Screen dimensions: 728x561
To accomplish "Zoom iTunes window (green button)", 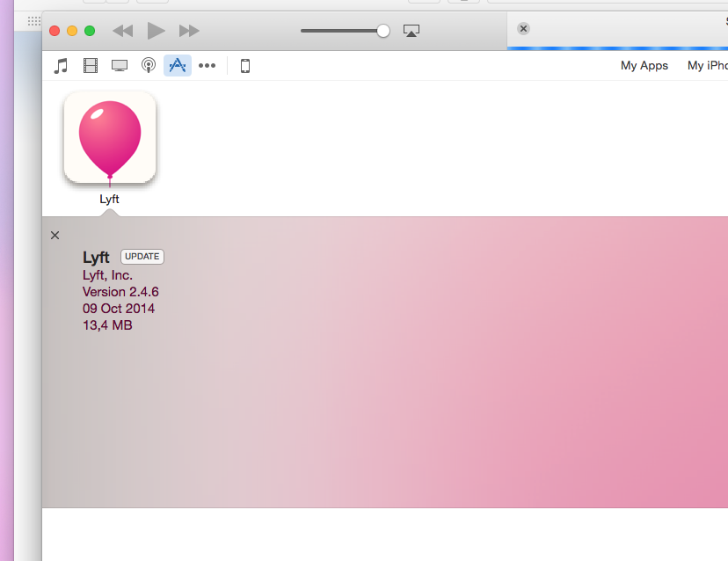I will pyautogui.click(x=90, y=31).
